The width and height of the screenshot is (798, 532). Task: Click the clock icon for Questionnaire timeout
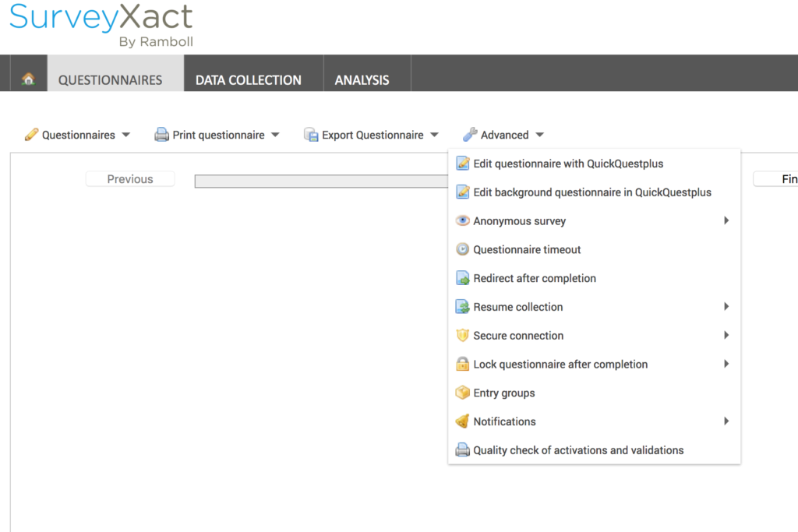point(463,249)
